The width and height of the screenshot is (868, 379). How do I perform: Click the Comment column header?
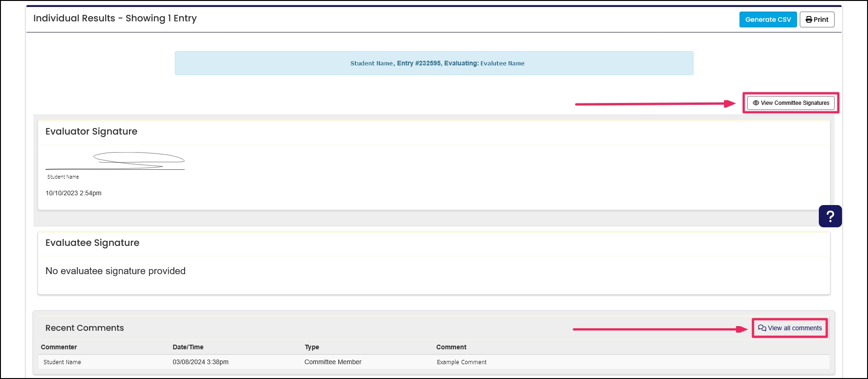pos(451,347)
